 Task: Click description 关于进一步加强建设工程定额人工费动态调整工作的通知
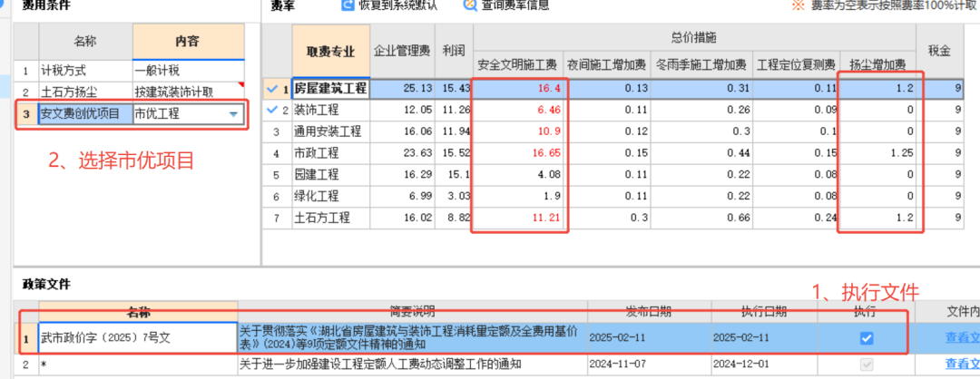[413, 364]
